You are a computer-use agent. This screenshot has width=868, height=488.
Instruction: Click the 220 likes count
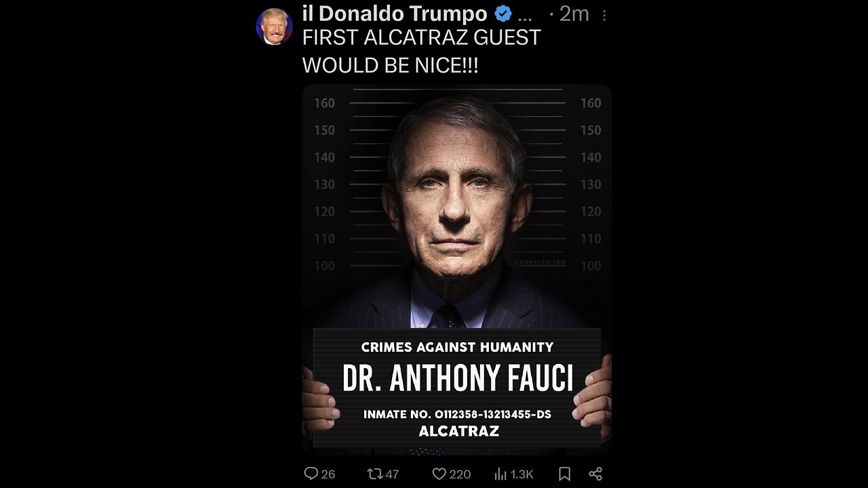460,474
